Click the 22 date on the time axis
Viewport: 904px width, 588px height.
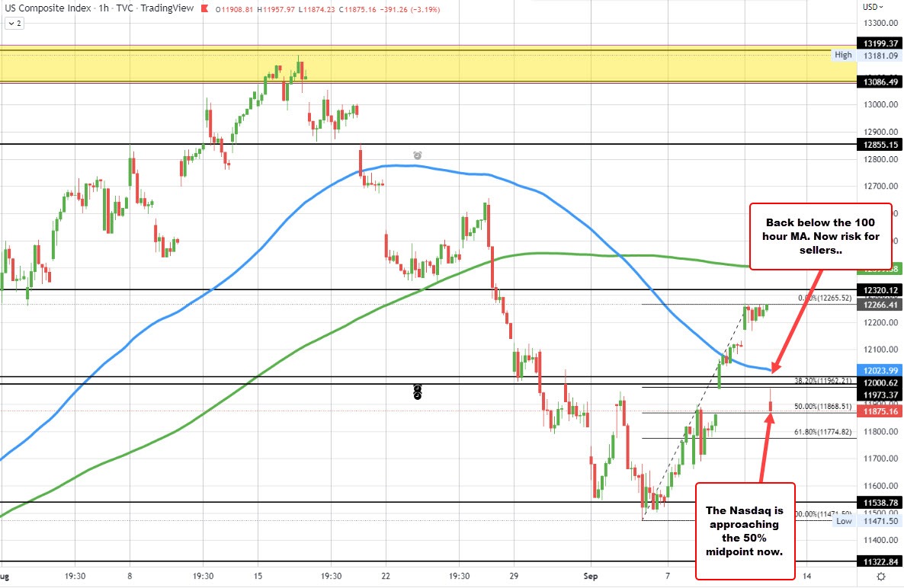pos(386,576)
